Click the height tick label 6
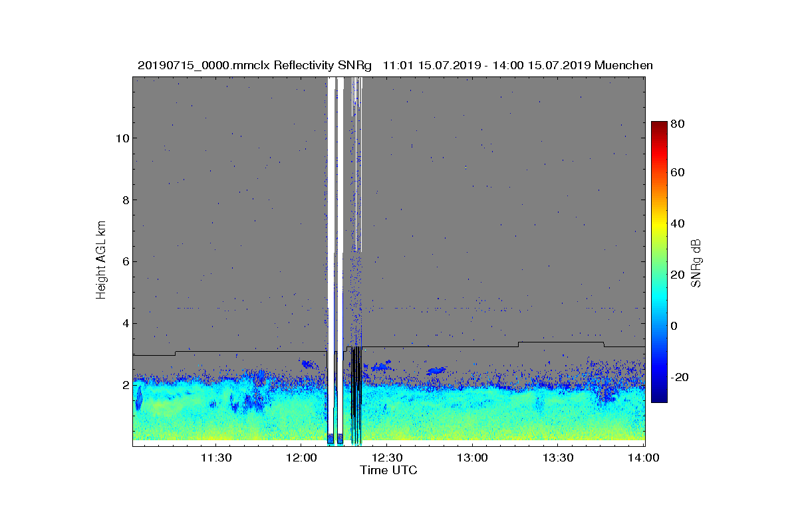The height and width of the screenshot is (532, 798). (124, 261)
